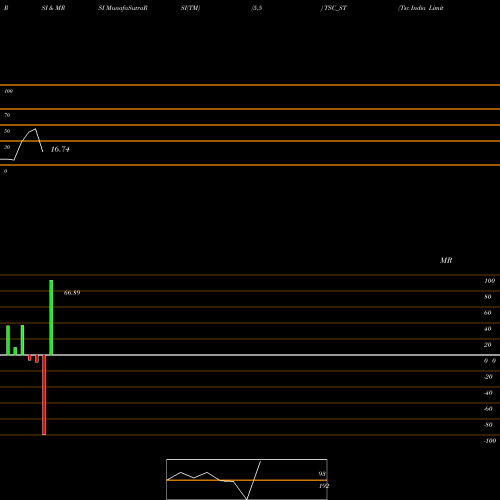The image size is (500, 500).
Task: Select the first green bar on left
Action: (8, 340)
